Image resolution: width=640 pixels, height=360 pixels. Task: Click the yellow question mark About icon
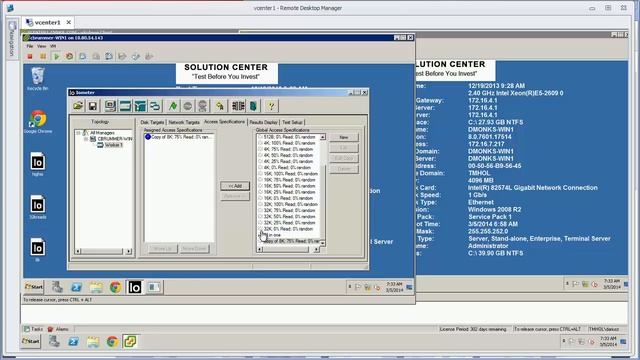click(271, 106)
